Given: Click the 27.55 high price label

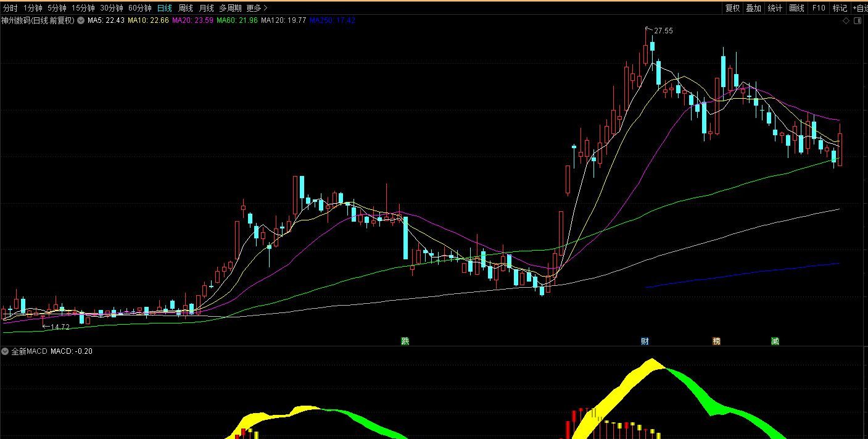Looking at the screenshot, I should pos(663,31).
